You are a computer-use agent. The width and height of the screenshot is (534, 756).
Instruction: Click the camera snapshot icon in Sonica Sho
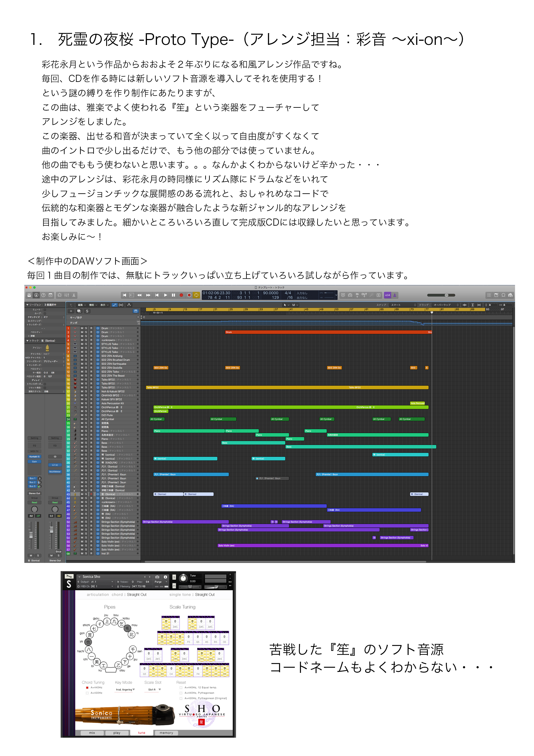157,577
